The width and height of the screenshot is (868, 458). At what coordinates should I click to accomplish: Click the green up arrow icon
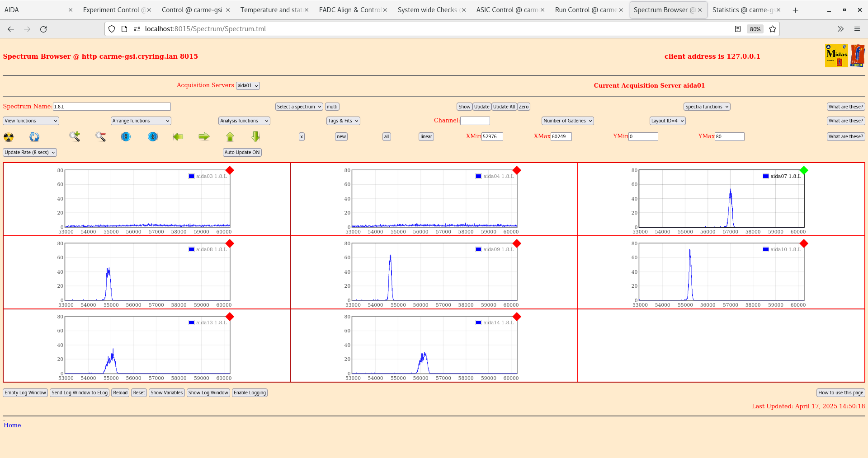click(x=230, y=136)
